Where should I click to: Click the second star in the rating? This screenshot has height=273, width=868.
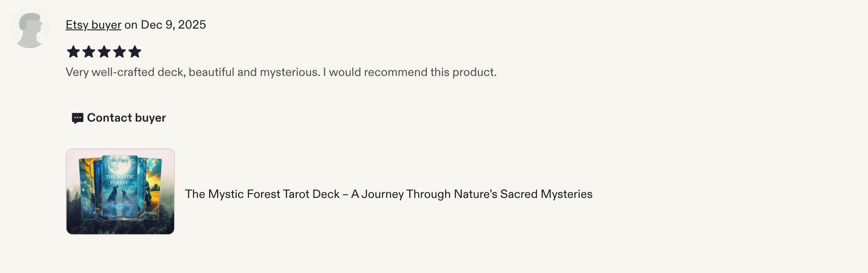[x=89, y=52]
